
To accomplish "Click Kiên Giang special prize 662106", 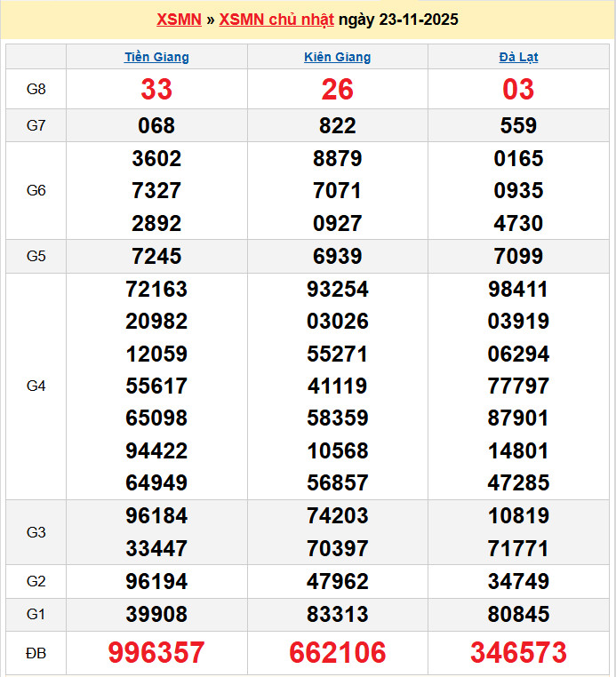I will (x=337, y=653).
